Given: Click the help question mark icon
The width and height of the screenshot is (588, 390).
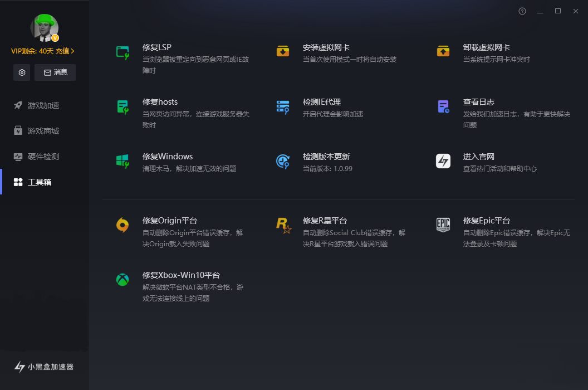Looking at the screenshot, I should click(x=522, y=11).
